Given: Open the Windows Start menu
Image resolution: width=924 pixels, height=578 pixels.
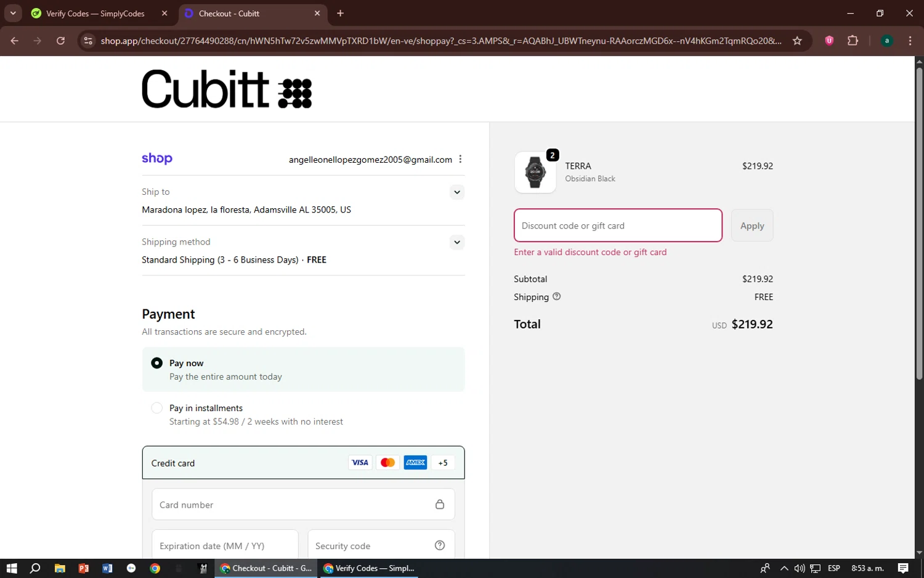Looking at the screenshot, I should coord(12,568).
